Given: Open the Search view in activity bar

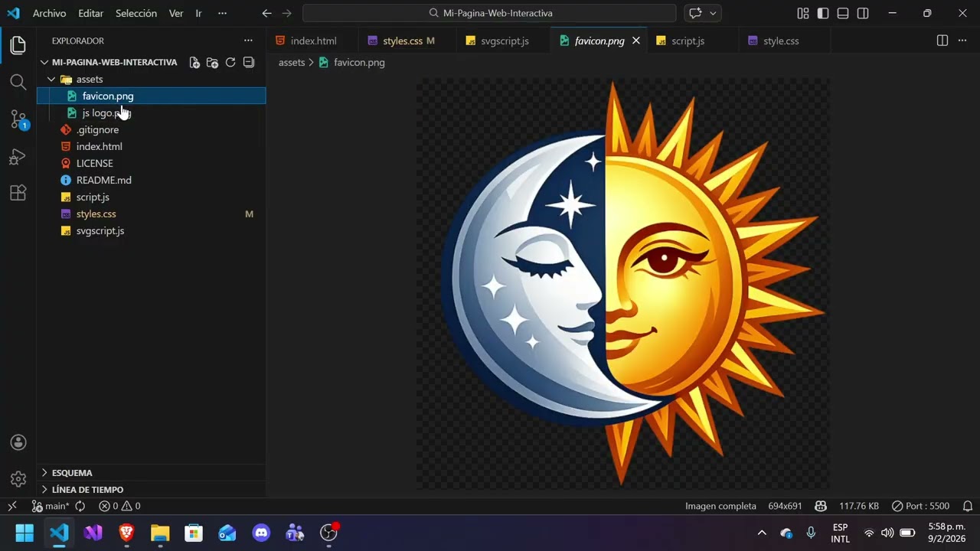Looking at the screenshot, I should (x=18, y=82).
